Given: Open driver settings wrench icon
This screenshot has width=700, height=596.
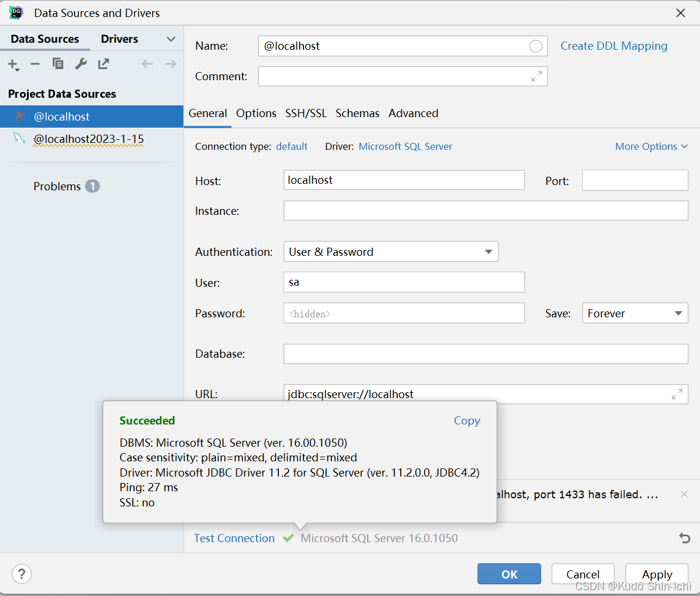Looking at the screenshot, I should [81, 64].
